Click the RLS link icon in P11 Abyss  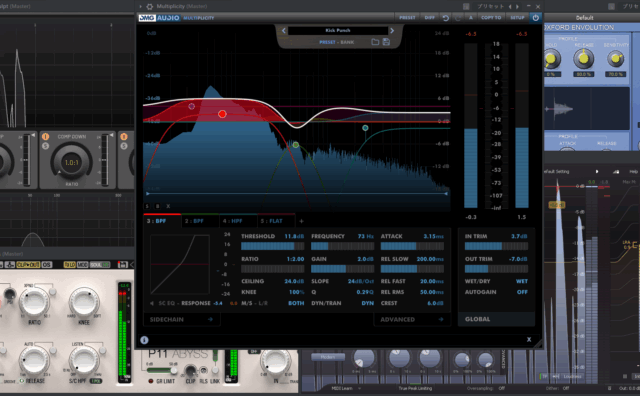pyautogui.click(x=203, y=371)
